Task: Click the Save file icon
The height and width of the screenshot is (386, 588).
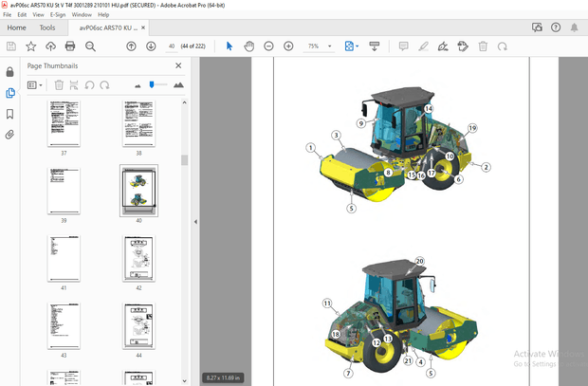Action: pos(10,46)
